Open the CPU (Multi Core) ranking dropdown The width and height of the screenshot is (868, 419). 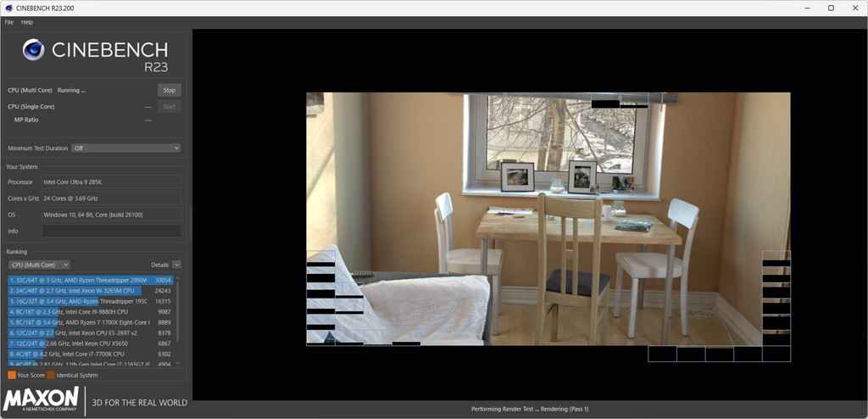pyautogui.click(x=39, y=265)
